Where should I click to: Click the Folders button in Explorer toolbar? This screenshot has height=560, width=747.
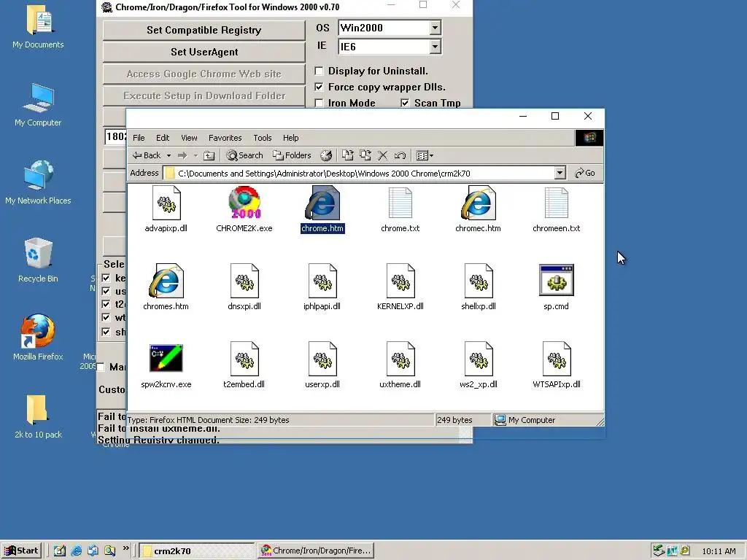pyautogui.click(x=292, y=155)
